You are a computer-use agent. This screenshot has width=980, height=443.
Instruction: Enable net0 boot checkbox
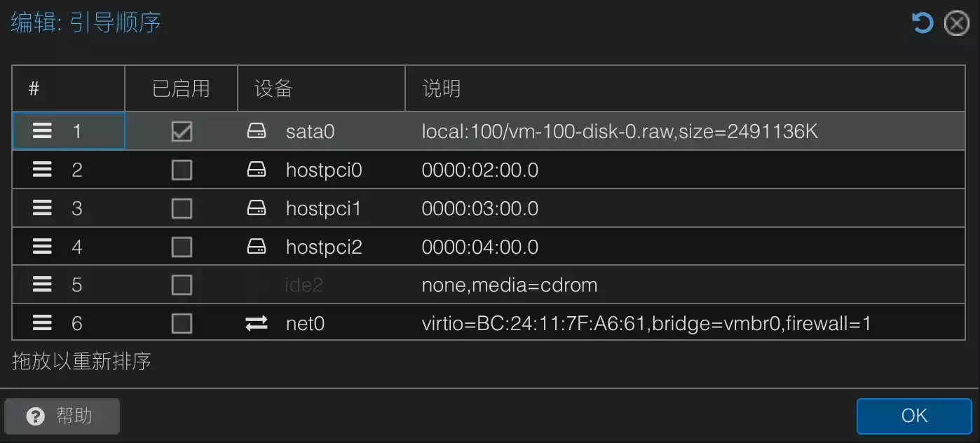(182, 323)
